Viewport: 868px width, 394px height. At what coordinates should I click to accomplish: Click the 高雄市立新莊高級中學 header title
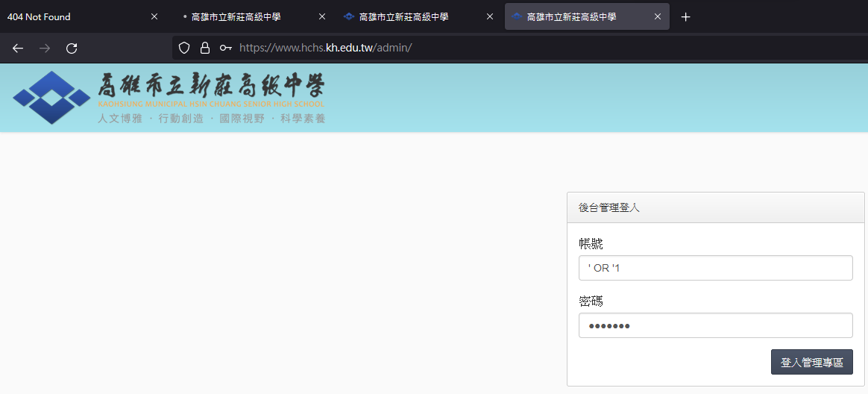[x=211, y=85]
